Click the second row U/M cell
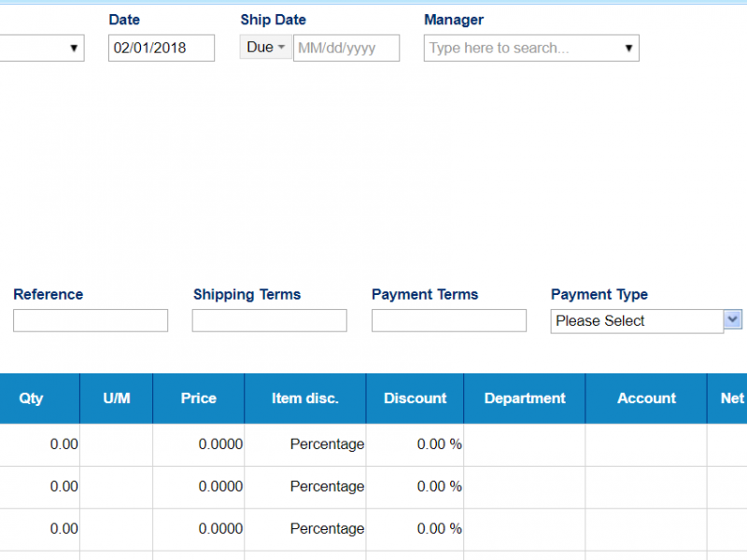 tap(116, 486)
